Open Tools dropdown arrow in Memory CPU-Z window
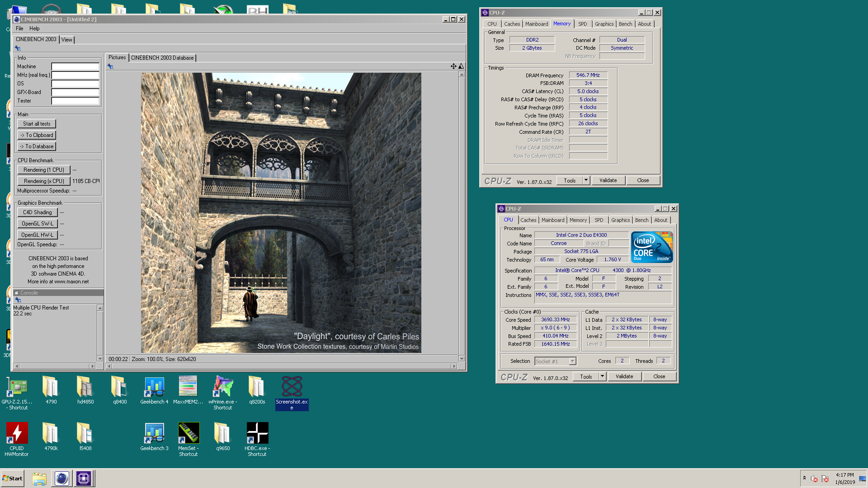 point(586,180)
